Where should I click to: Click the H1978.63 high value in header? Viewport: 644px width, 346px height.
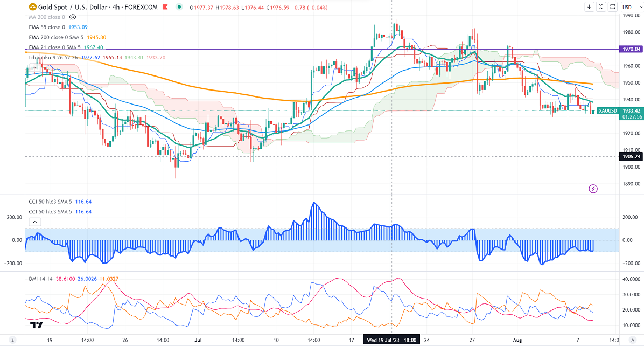pyautogui.click(x=227, y=8)
